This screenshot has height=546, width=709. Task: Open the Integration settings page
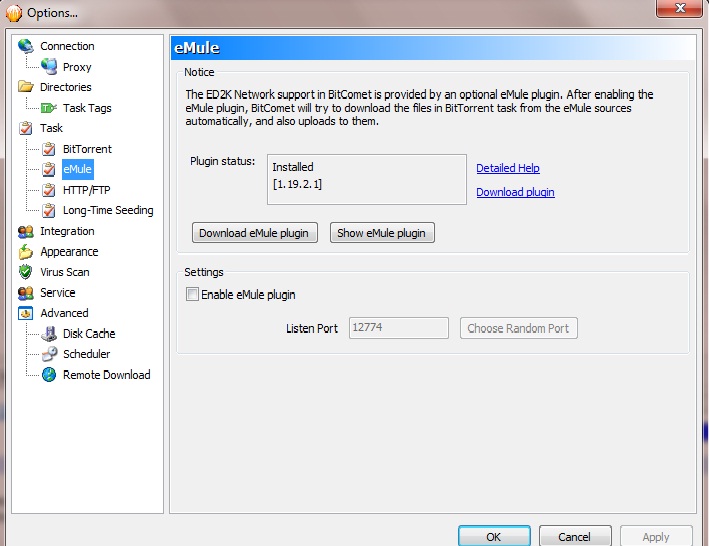tap(67, 231)
